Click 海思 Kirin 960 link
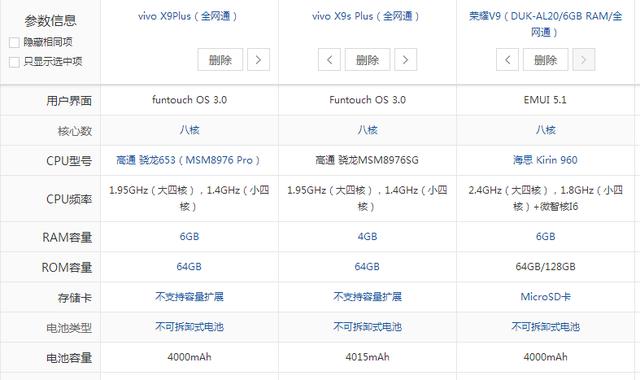This screenshot has height=380, width=640. [545, 160]
